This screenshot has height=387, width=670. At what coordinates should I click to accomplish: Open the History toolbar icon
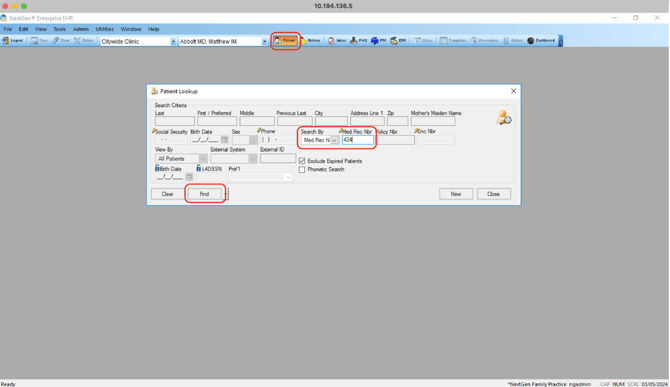(x=311, y=41)
